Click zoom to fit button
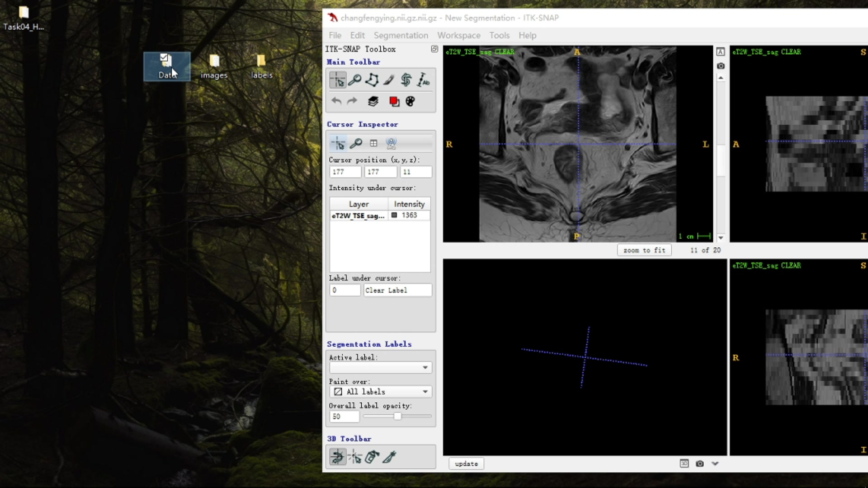The image size is (868, 488). 644,250
